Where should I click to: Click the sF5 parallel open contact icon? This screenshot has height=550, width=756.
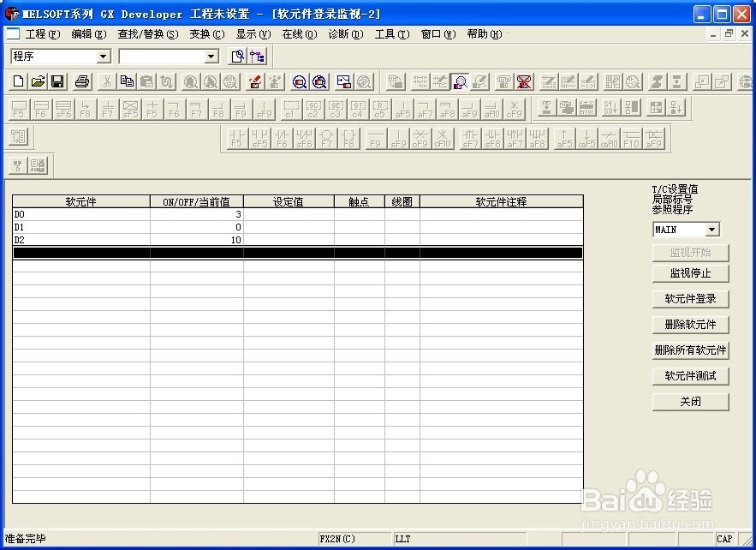tap(259, 139)
